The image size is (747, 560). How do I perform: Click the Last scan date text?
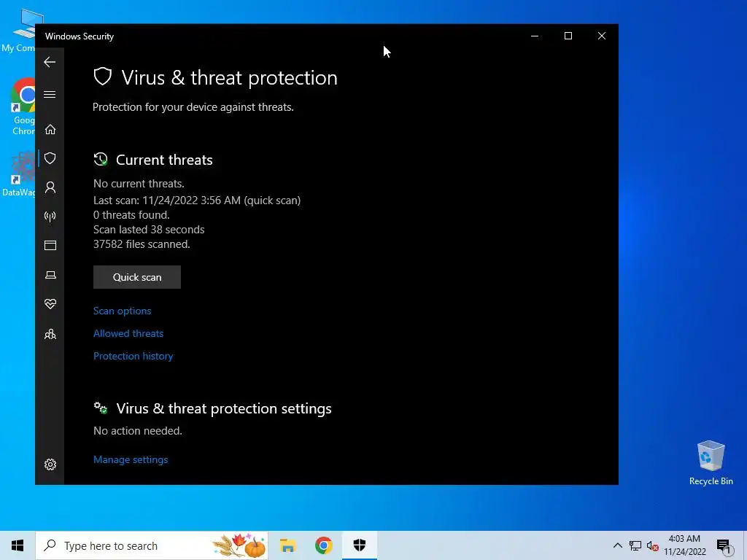(197, 201)
